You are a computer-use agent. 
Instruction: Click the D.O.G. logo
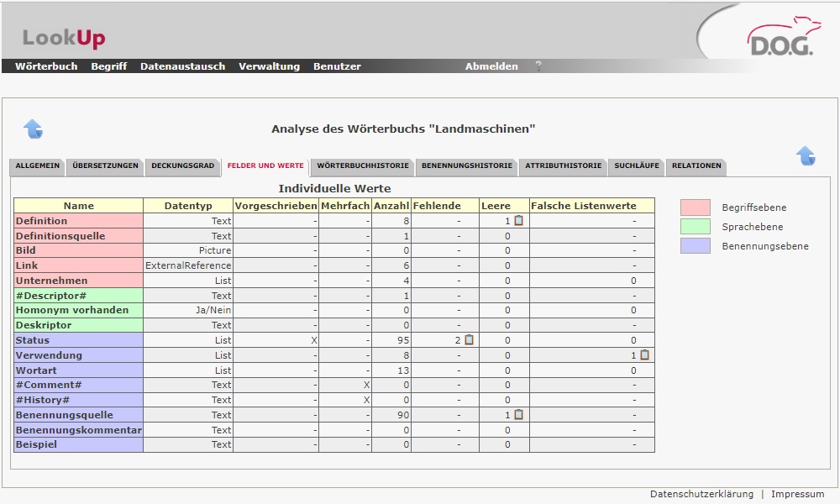[780, 40]
